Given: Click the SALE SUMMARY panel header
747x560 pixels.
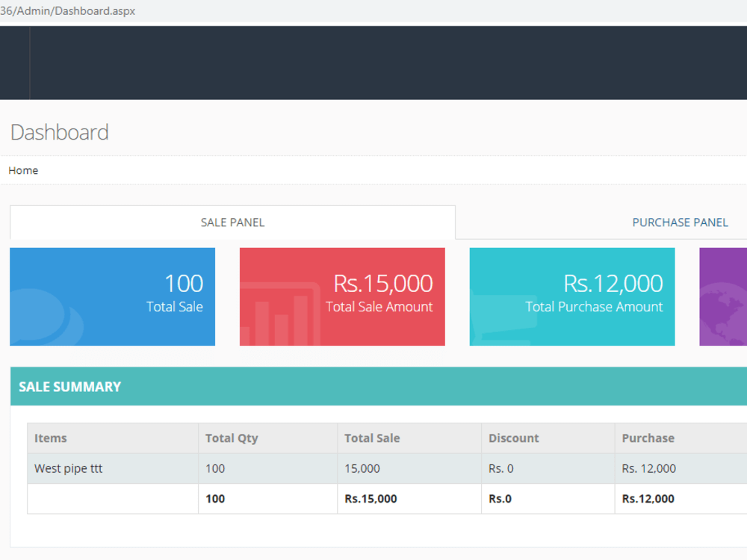Looking at the screenshot, I should click(x=379, y=386).
